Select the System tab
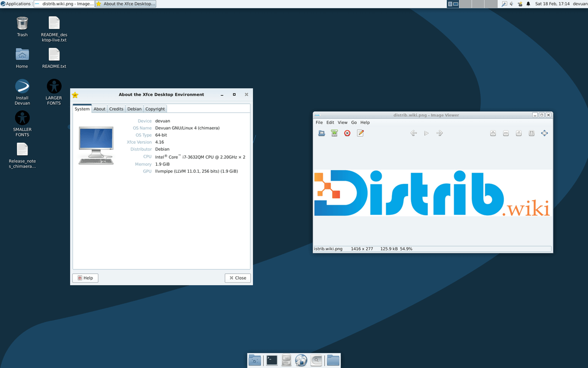Image resolution: width=588 pixels, height=368 pixels. point(82,109)
